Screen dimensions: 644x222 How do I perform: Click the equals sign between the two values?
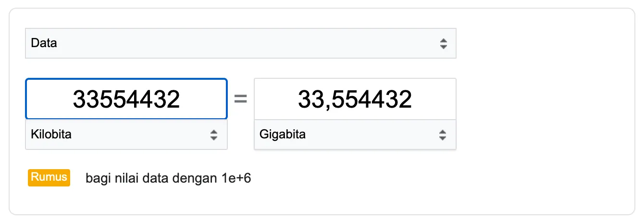pyautogui.click(x=240, y=99)
